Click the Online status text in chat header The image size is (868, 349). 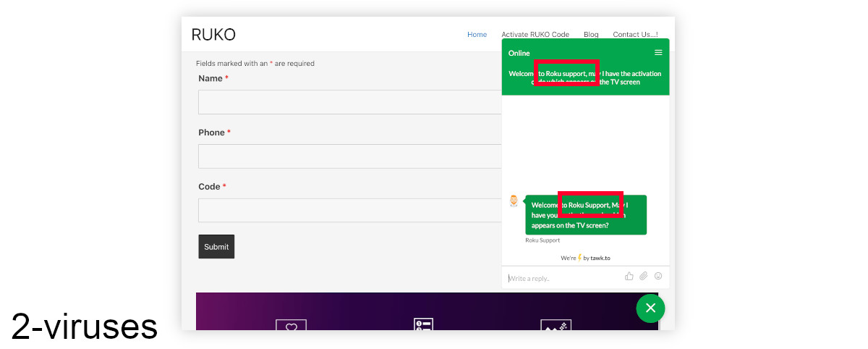[x=519, y=53]
